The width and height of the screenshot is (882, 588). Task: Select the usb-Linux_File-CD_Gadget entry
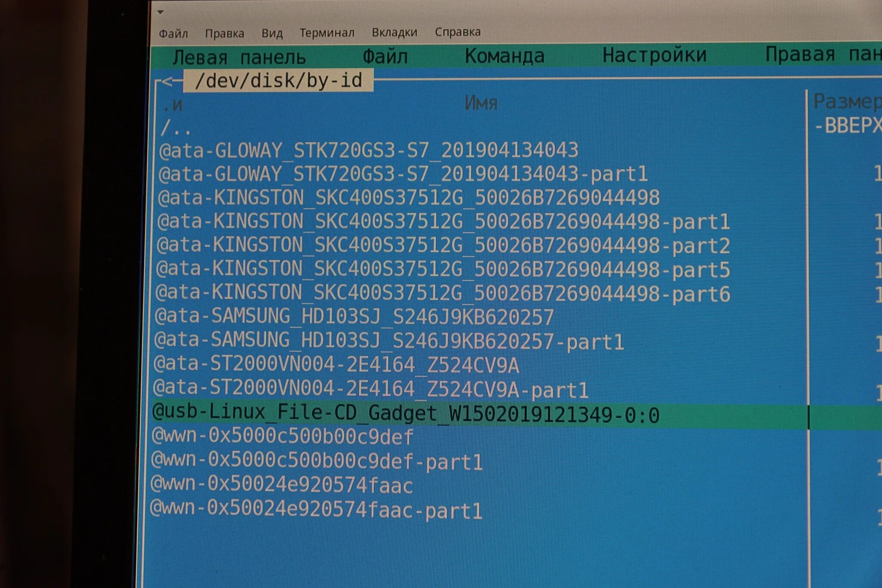[405, 414]
